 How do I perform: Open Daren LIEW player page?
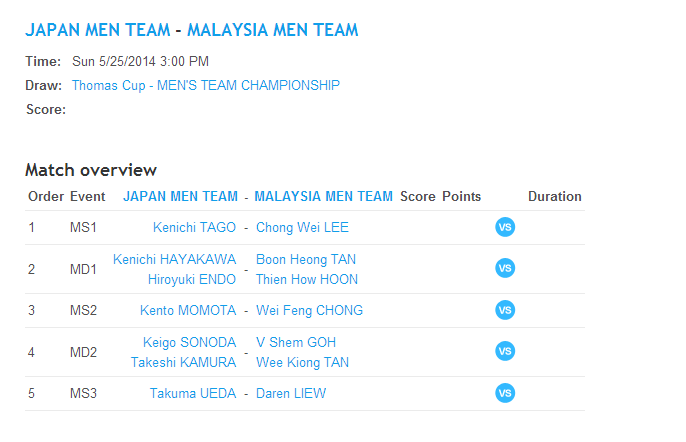click(x=291, y=393)
